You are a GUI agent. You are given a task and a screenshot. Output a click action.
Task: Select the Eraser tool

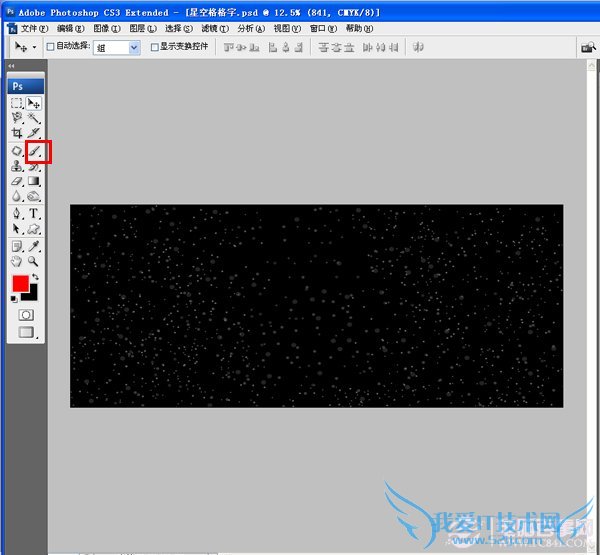pyautogui.click(x=17, y=181)
